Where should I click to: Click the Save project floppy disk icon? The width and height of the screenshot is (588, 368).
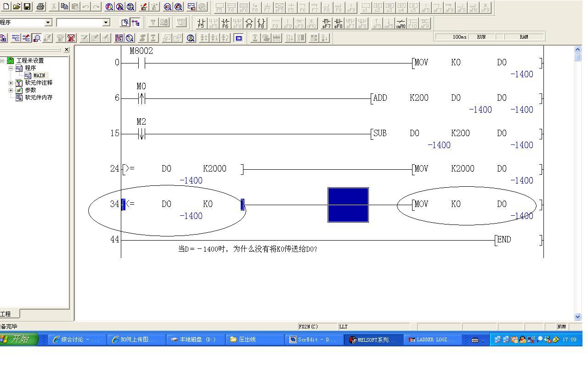(x=27, y=6)
